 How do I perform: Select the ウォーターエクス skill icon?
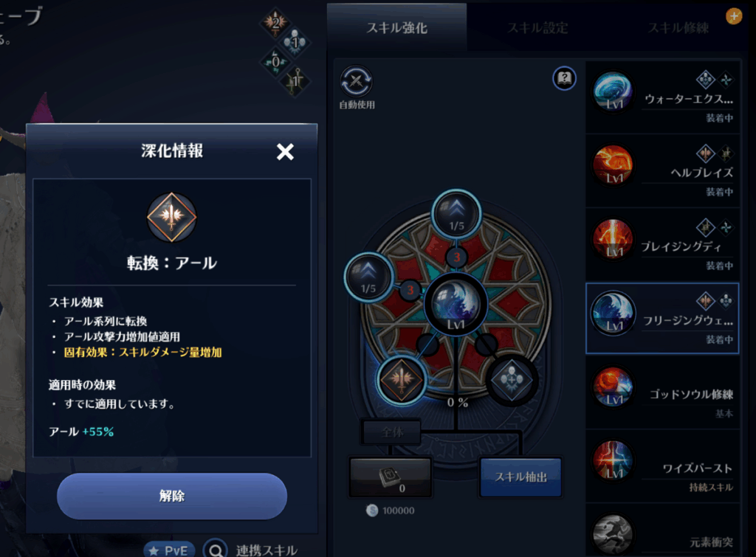[x=614, y=91]
